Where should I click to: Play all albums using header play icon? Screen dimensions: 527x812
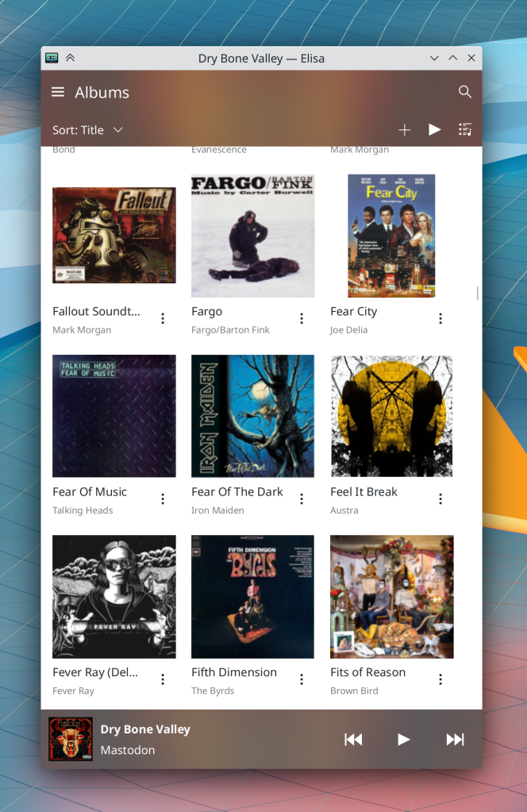tap(434, 129)
